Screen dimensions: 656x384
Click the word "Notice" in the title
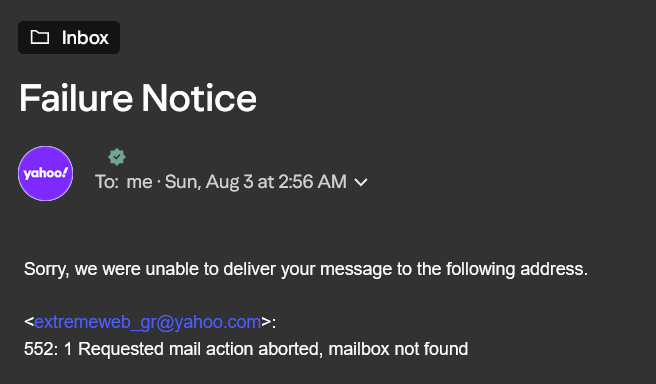(x=199, y=98)
